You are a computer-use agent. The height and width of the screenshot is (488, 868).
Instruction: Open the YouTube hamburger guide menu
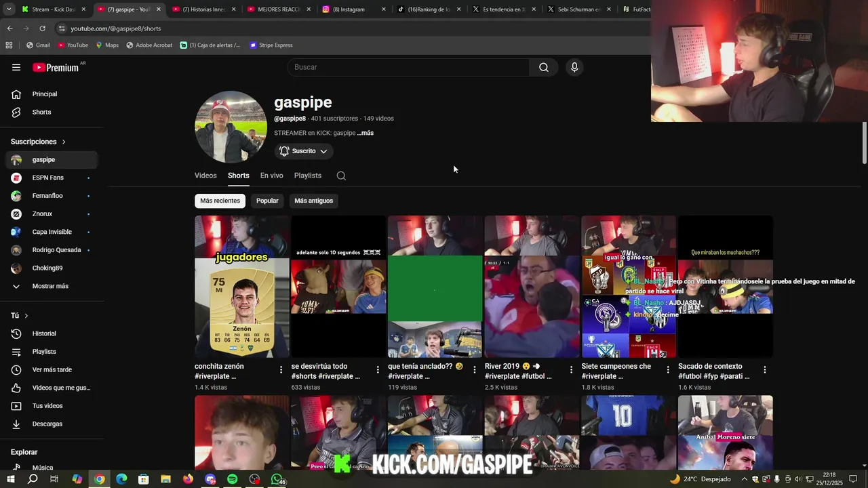[16, 67]
